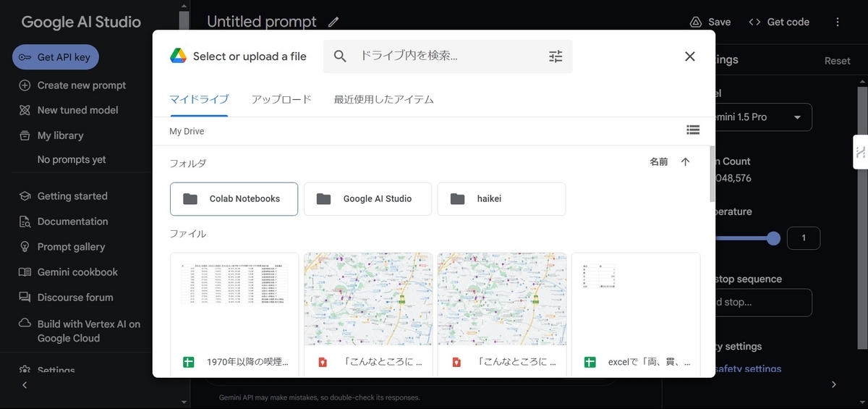Click Get code in header
The width and height of the screenshot is (868, 409).
[x=779, y=22]
